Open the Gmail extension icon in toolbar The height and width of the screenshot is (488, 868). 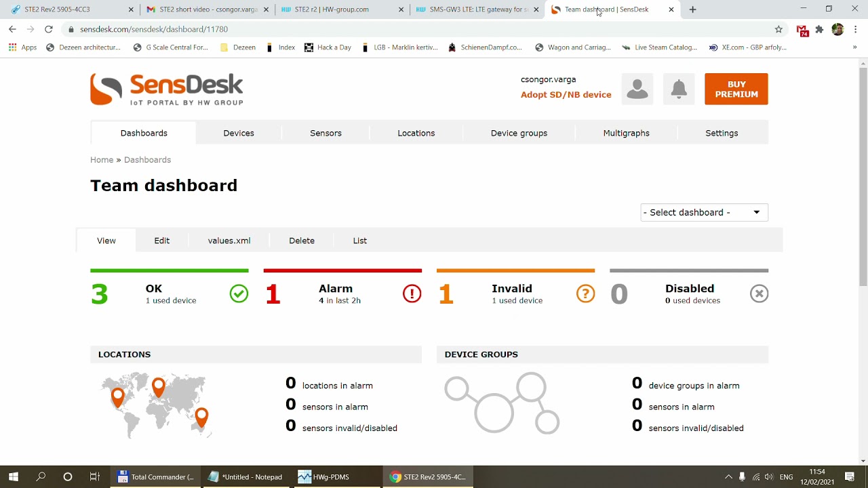[x=802, y=30]
